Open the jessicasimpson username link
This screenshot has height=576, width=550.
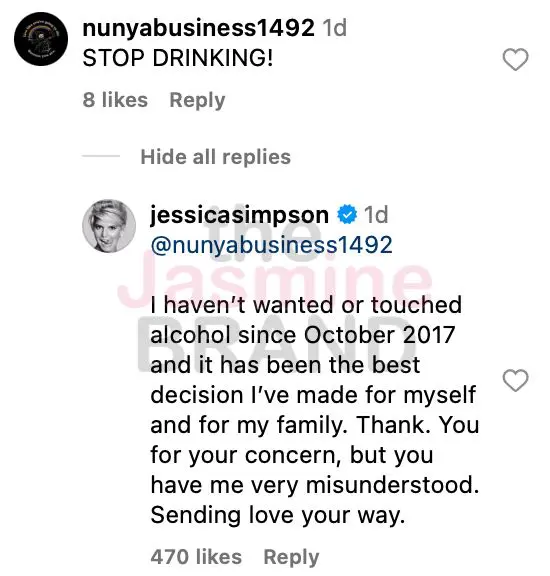click(x=240, y=215)
